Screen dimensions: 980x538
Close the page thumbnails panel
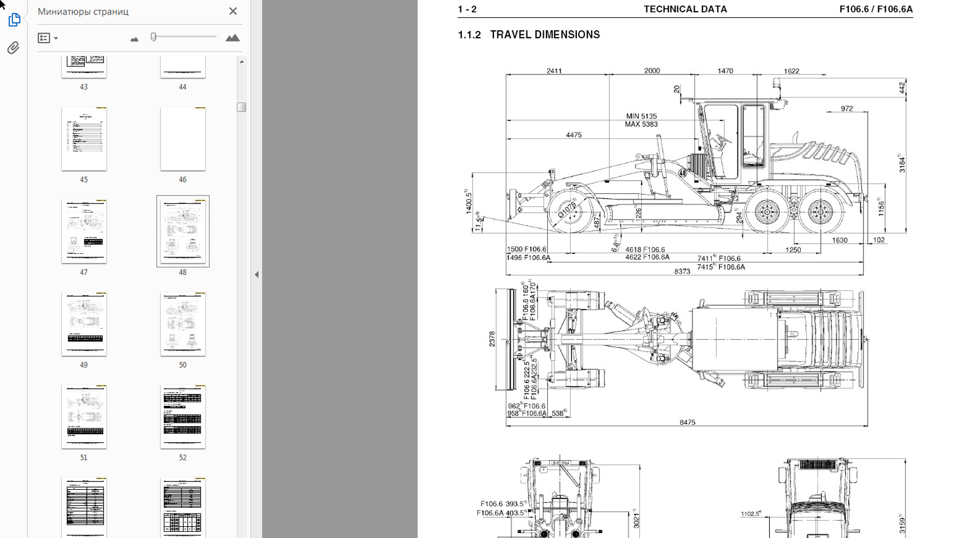pos(233,11)
